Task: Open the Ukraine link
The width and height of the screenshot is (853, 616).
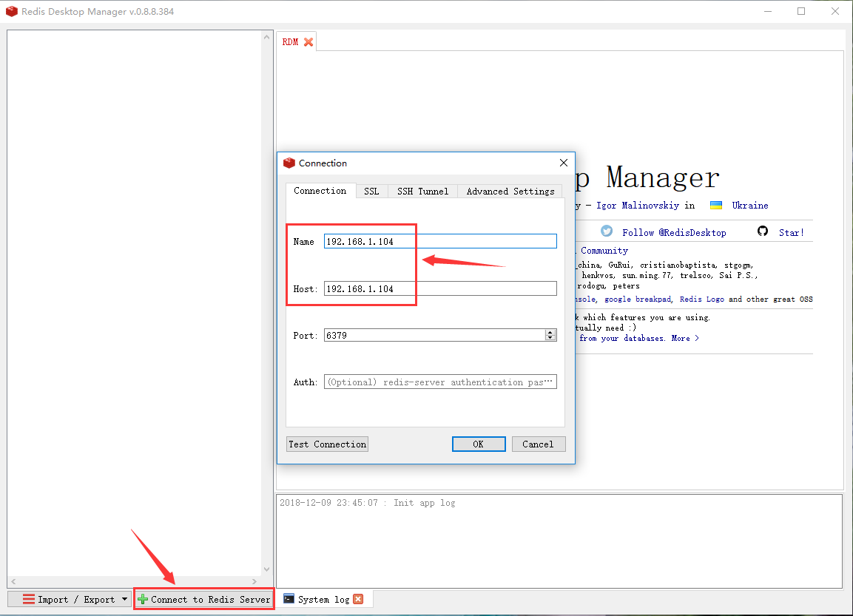Action: click(750, 205)
